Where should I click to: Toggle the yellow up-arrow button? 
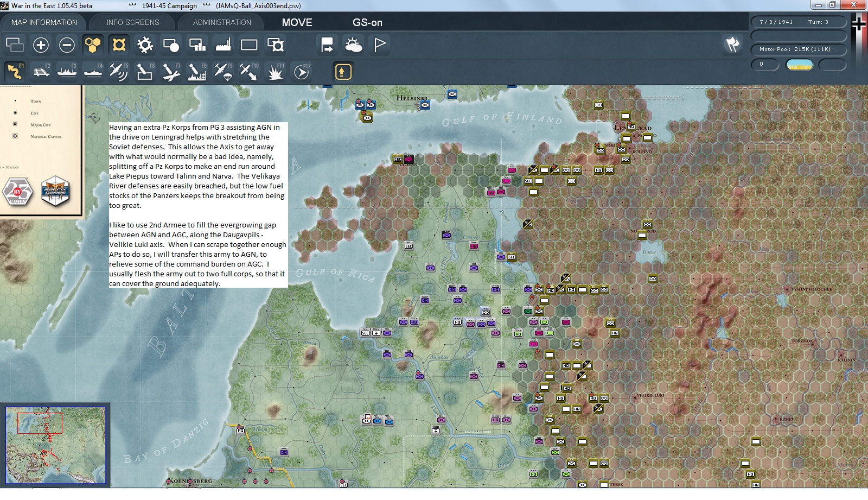click(x=343, y=72)
